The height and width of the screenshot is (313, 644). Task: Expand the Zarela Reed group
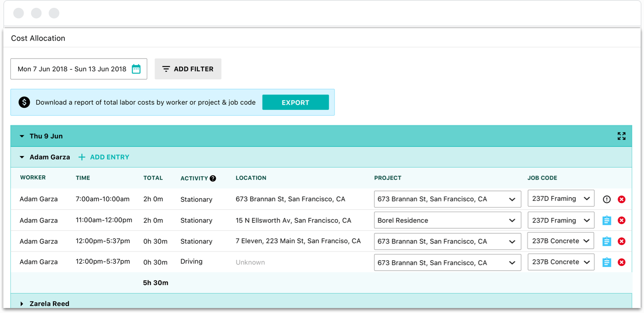22,304
